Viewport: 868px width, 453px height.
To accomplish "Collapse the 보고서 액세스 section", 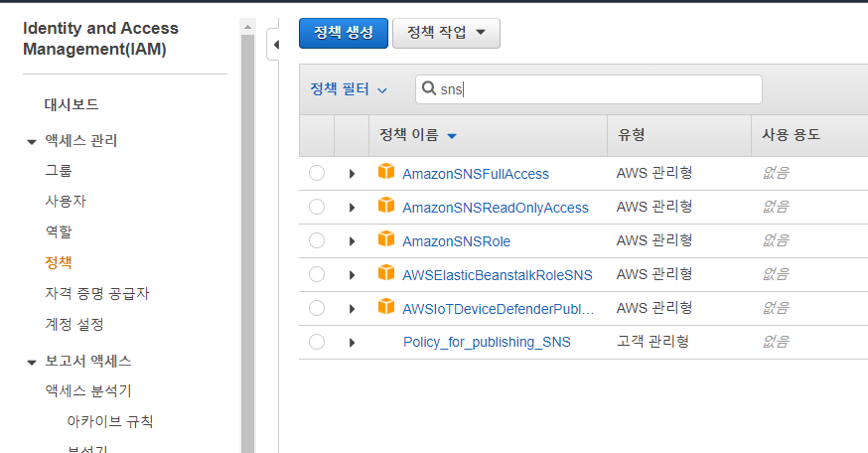I will click(x=32, y=363).
